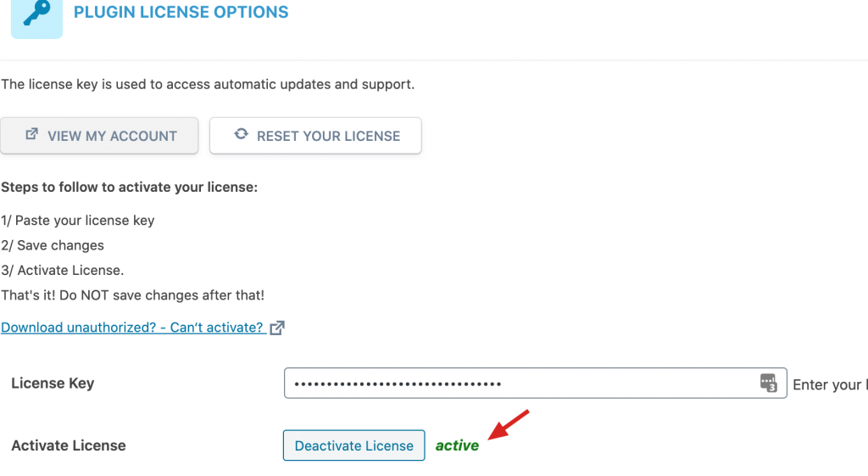Click step 1 "Paste your license key"

[78, 220]
